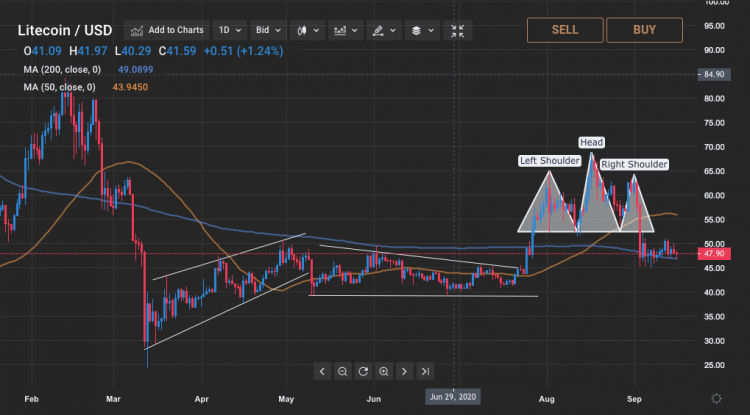Image resolution: width=750 pixels, height=415 pixels.
Task: Click the 43.9450 MA 50 value
Action: pos(130,87)
